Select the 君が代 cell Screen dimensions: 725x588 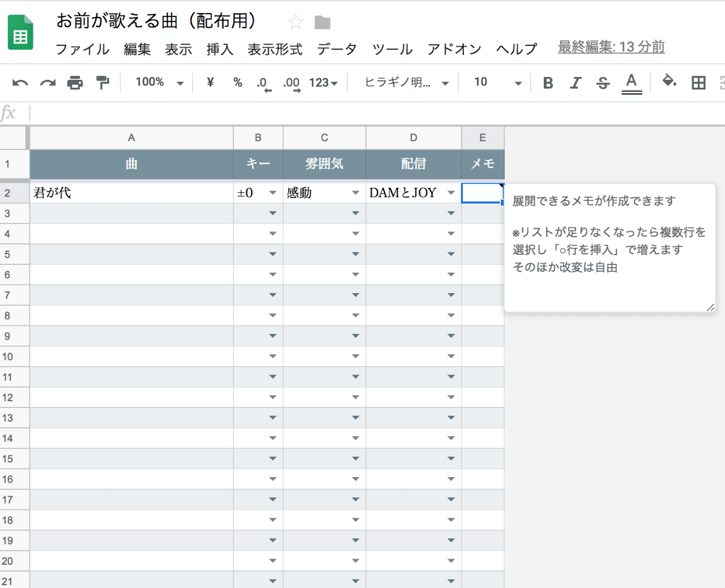(x=131, y=193)
